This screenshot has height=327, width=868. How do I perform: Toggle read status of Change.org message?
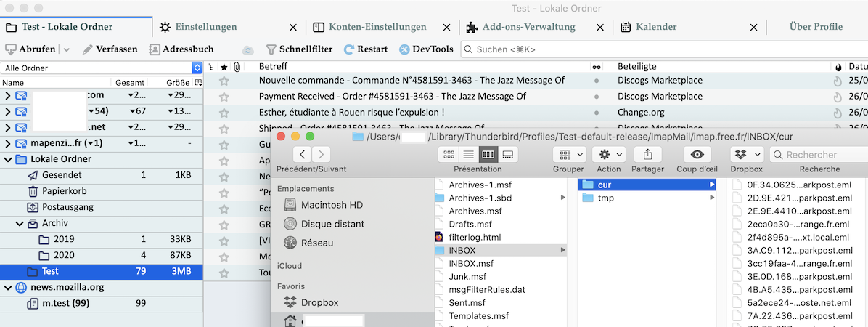tap(596, 113)
